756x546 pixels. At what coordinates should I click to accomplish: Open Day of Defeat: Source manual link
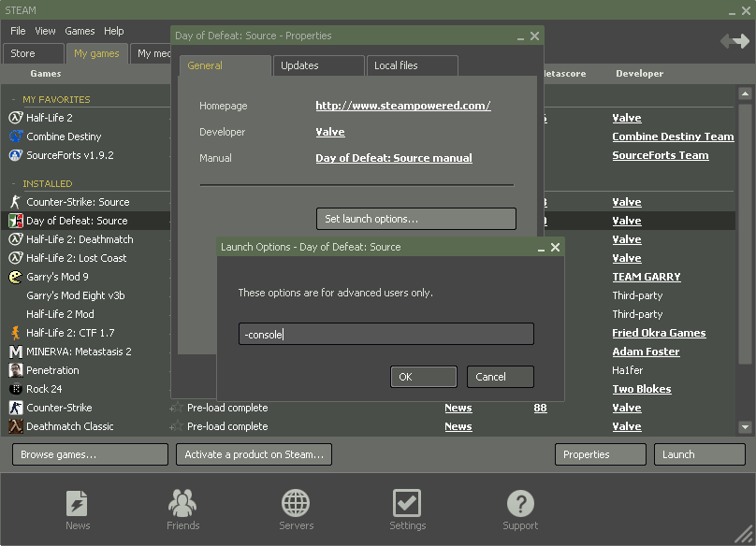pos(393,158)
